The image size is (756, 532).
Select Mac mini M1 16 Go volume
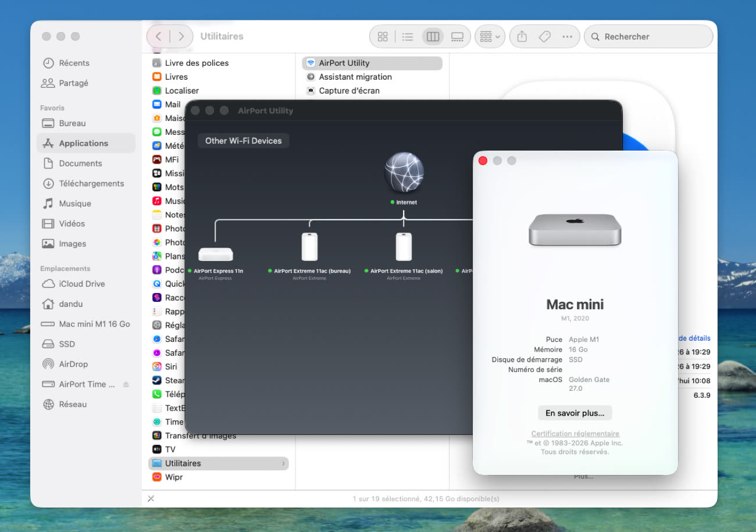click(x=86, y=324)
